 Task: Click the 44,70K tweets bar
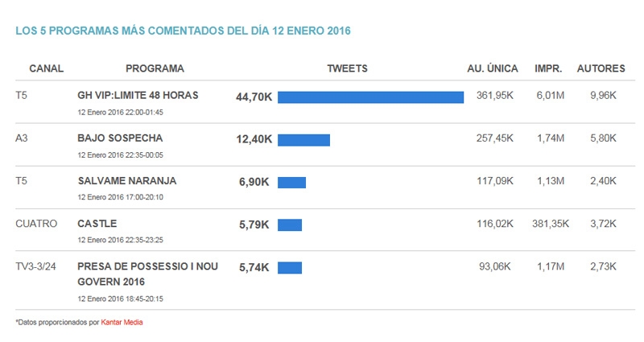coord(370,97)
